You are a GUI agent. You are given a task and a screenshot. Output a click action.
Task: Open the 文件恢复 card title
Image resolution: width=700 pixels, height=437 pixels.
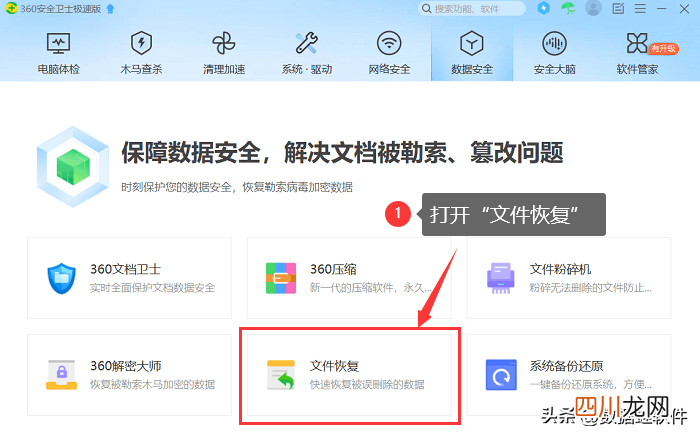coord(334,366)
